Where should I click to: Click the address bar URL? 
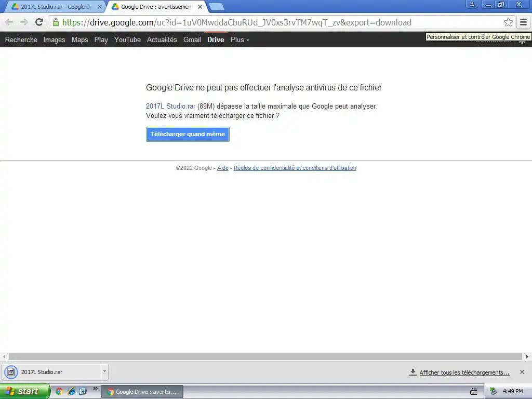coord(237,22)
